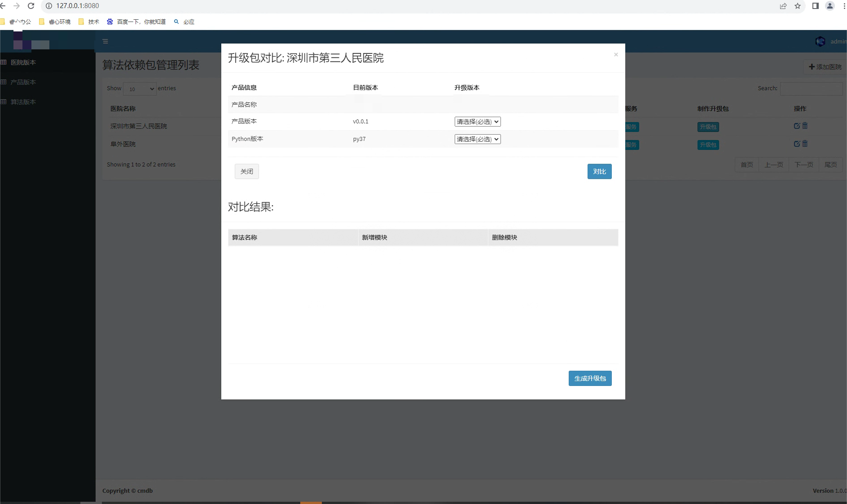Click the 生成升级包 button
Viewport: 847px width, 504px height.
point(590,378)
